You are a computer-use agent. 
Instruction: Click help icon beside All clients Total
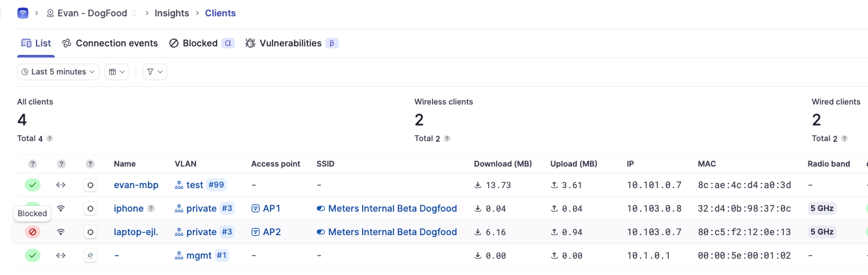[50, 138]
